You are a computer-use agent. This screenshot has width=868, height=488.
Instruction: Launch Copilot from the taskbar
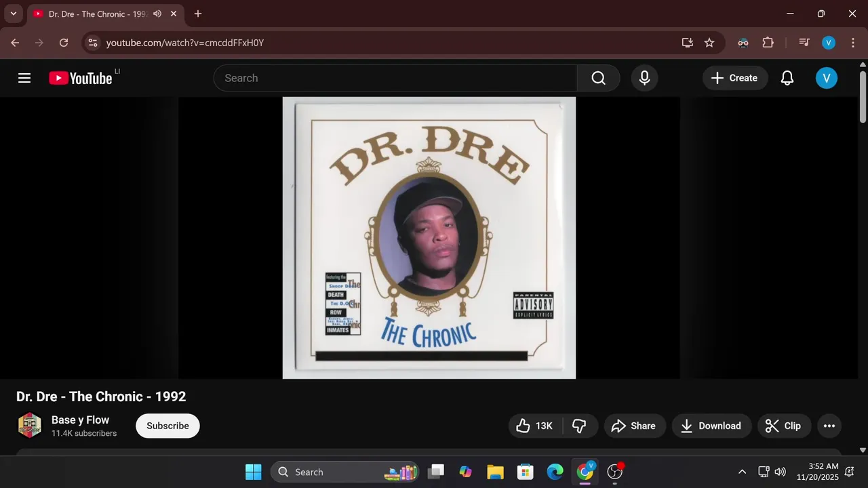(465, 472)
